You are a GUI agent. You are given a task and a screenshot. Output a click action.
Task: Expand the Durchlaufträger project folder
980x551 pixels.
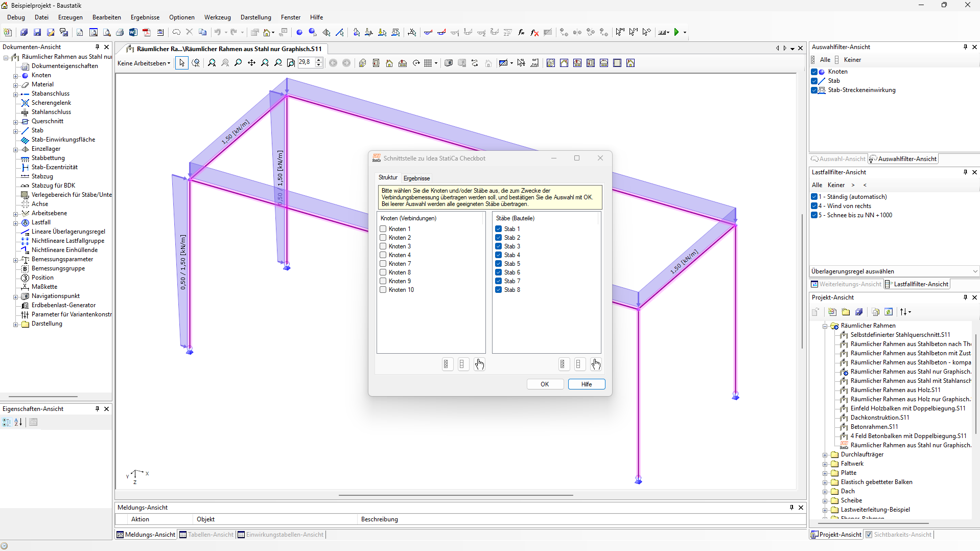coord(825,454)
